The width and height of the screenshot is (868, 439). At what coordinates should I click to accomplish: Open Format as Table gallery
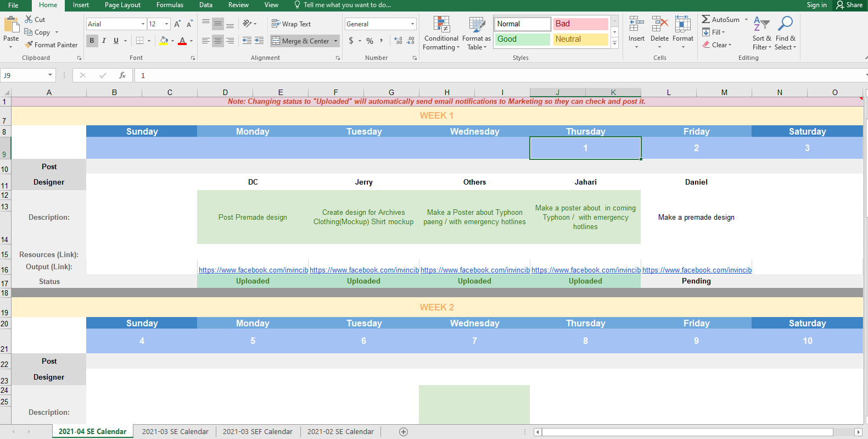(x=477, y=34)
